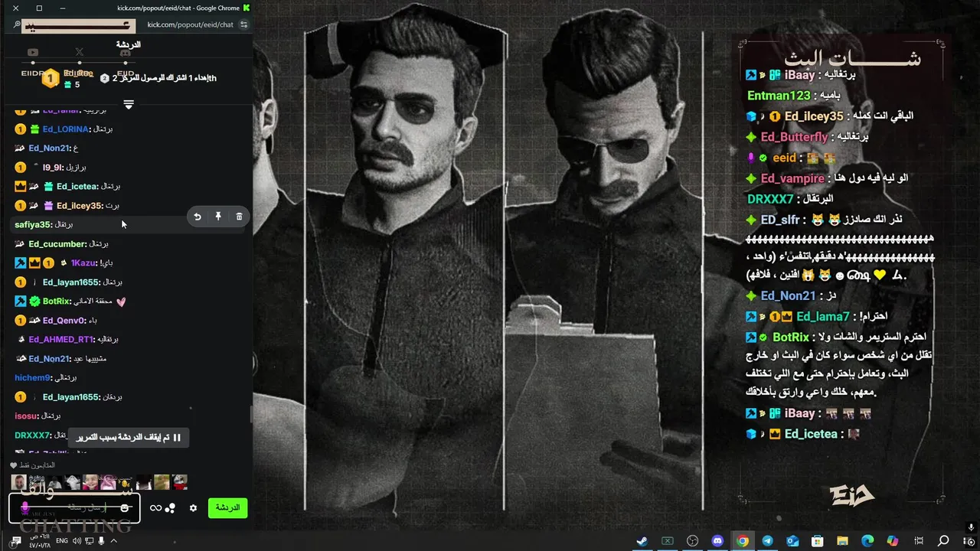
Task: Open Outlook from the taskbar
Action: pos(792,540)
